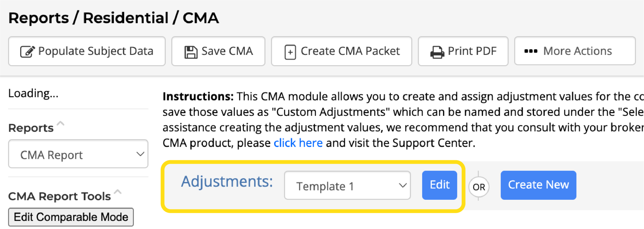644x229 pixels.
Task: Click the three-dots More Actions icon
Action: point(531,51)
